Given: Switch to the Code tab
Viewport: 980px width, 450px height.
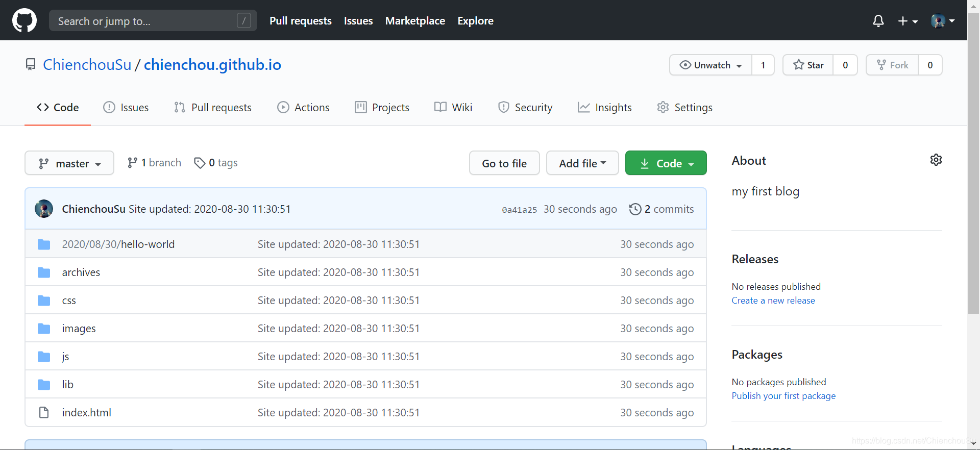Looking at the screenshot, I should 58,108.
